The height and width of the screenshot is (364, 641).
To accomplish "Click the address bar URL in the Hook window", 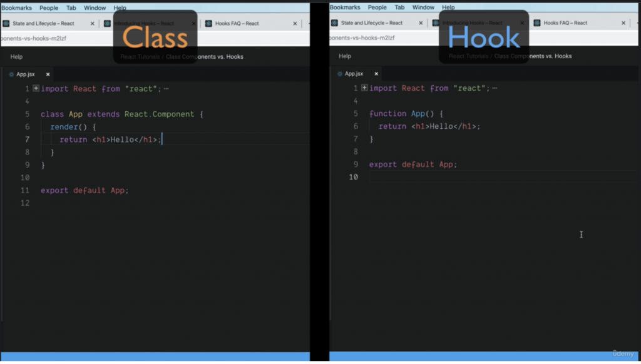I will pos(362,38).
